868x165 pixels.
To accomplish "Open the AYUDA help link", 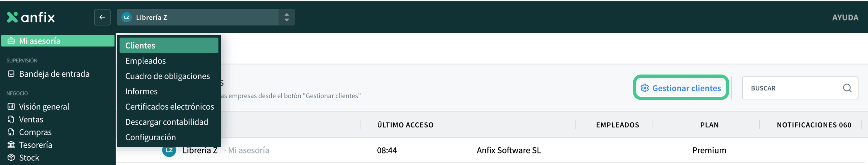I will pyautogui.click(x=845, y=18).
